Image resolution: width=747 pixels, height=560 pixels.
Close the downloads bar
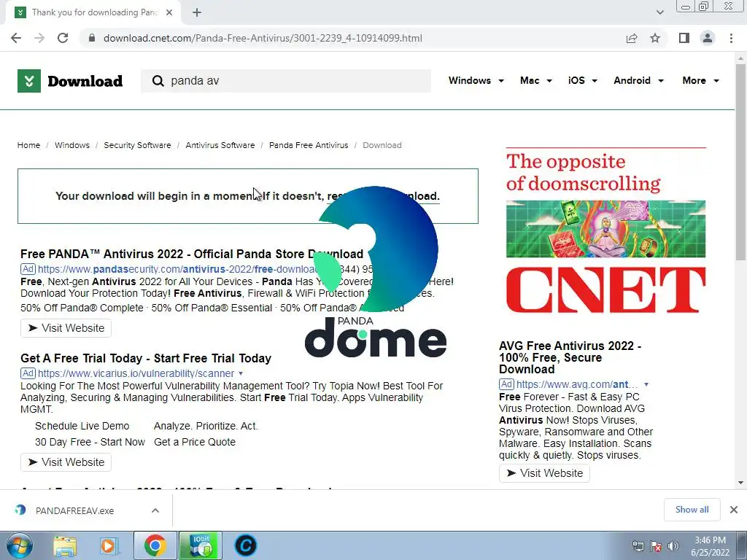734,510
